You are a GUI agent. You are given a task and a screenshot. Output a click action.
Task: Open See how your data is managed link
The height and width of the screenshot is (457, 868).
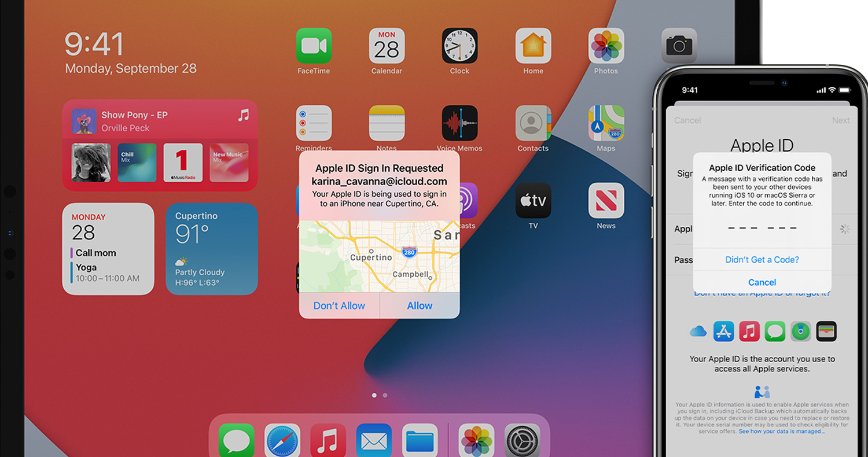coord(782,432)
